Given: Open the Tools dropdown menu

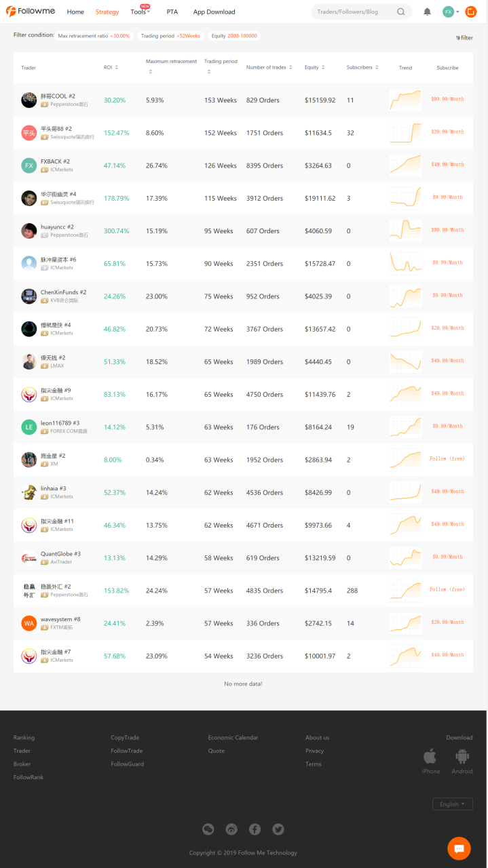Looking at the screenshot, I should (140, 12).
